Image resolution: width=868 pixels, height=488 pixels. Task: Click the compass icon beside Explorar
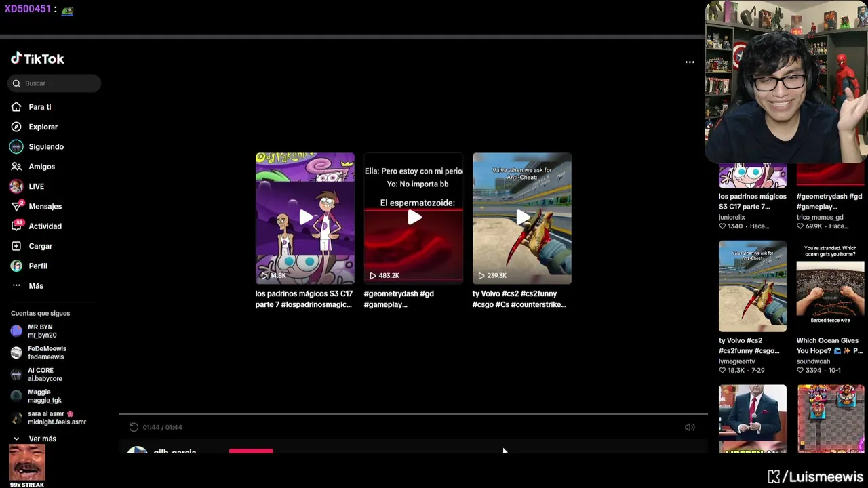[x=16, y=127]
